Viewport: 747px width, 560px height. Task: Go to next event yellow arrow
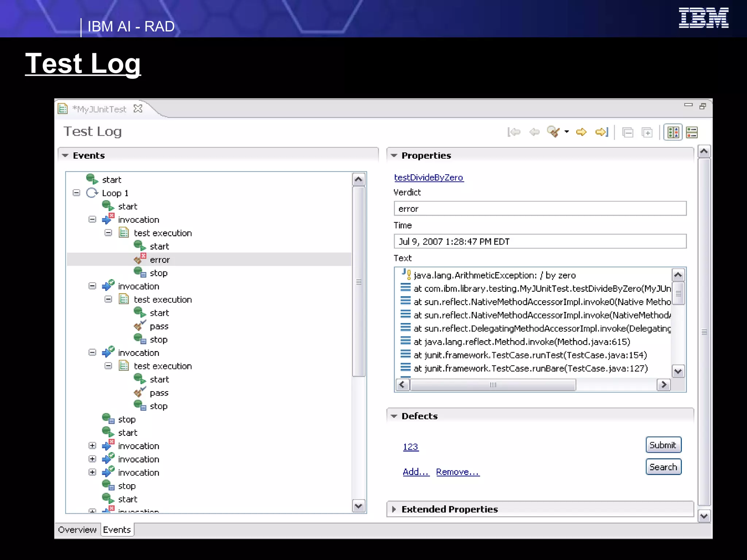[x=581, y=132]
